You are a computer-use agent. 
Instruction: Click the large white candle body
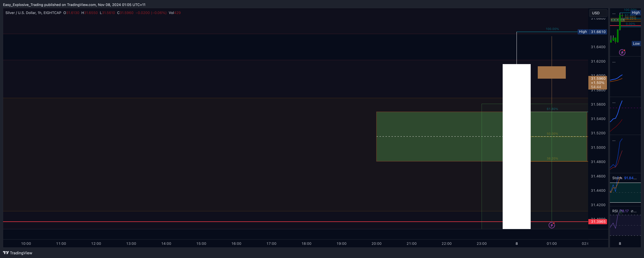click(x=517, y=147)
